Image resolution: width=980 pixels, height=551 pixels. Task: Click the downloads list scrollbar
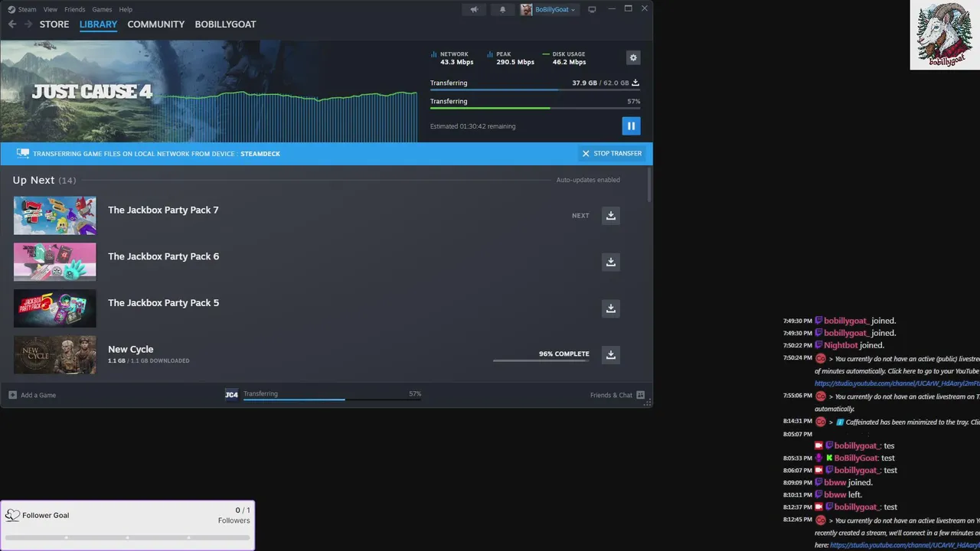650,185
